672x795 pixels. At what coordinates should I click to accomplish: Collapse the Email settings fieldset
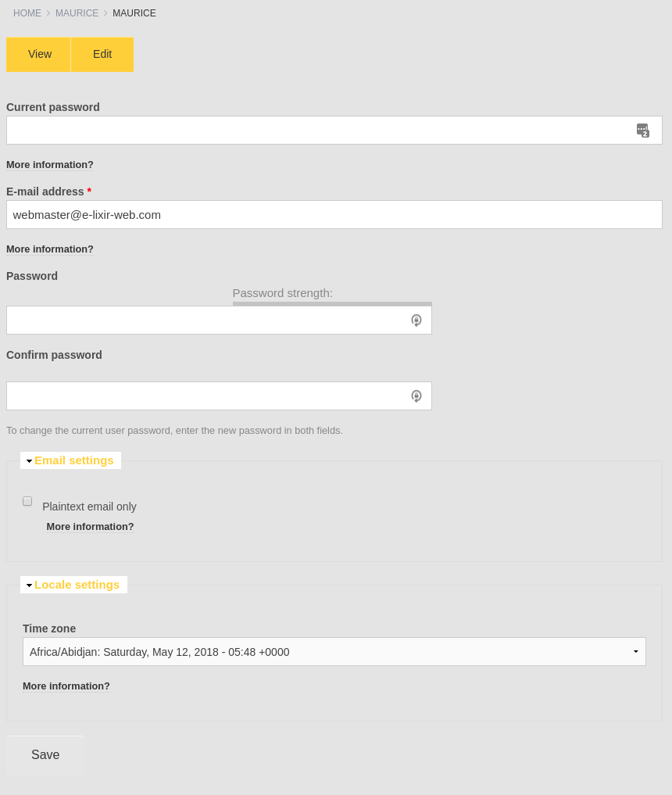coord(73,460)
